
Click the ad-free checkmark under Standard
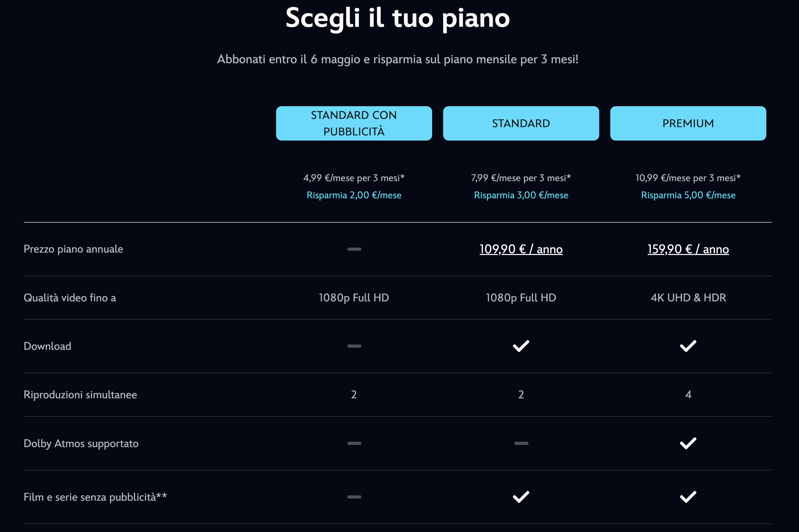click(521, 497)
